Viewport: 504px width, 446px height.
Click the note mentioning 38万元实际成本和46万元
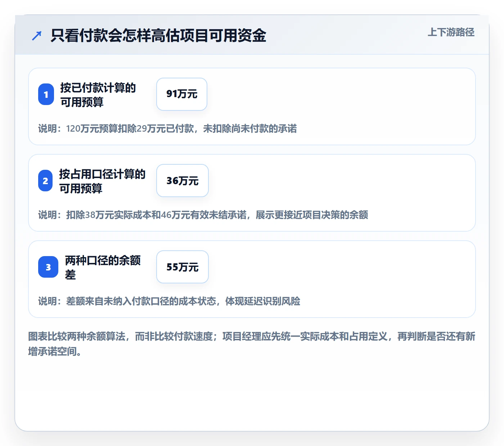tap(203, 215)
